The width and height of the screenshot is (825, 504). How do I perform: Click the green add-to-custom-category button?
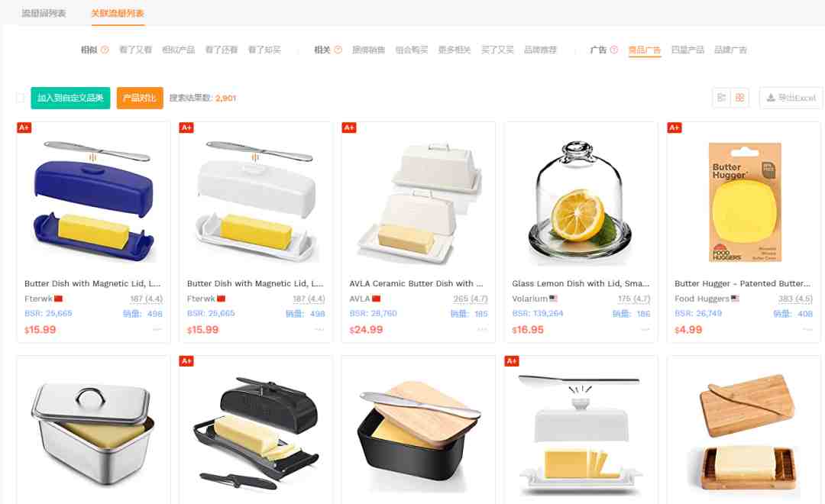pos(70,98)
